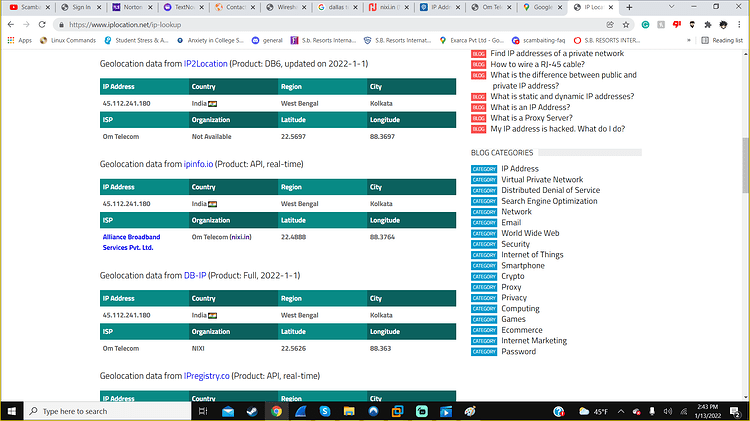The image size is (750, 421).
Task: Open the Virtual Private Network category
Action: (542, 179)
